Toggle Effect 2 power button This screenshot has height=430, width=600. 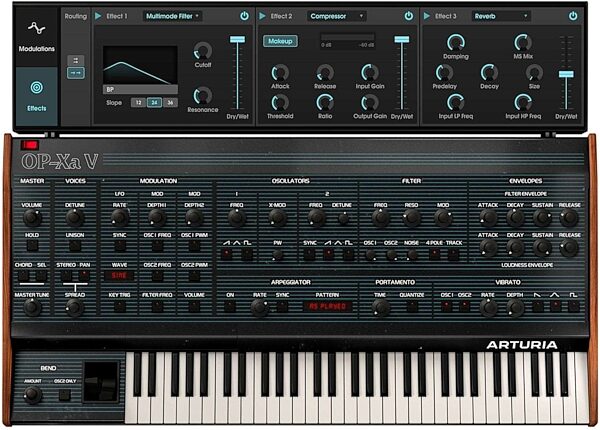(x=409, y=16)
